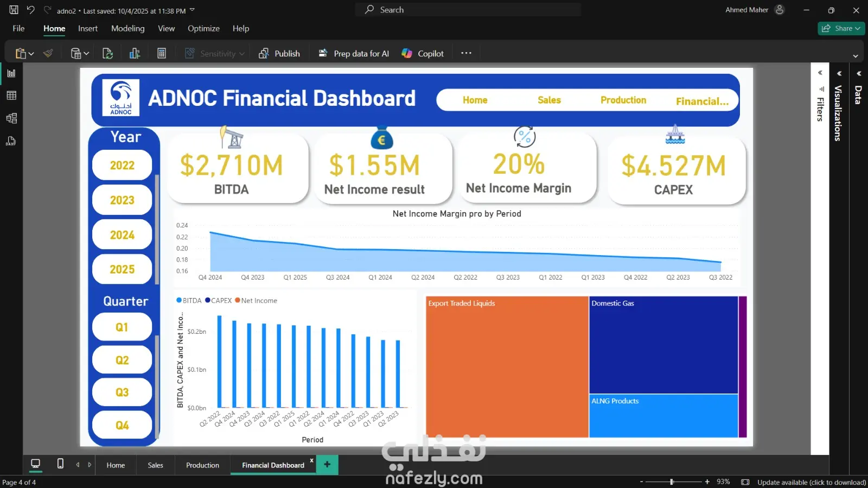Open the DAX query view icon
The image size is (868, 488).
(11, 141)
